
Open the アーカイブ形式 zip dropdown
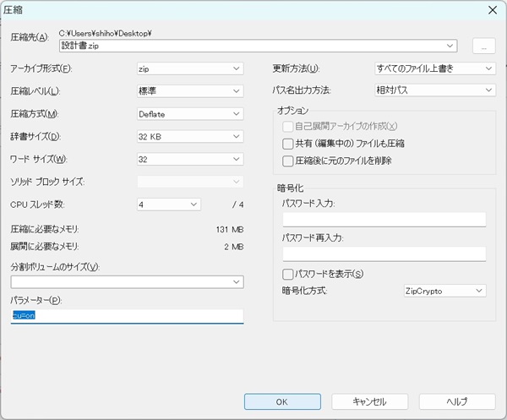(190, 68)
